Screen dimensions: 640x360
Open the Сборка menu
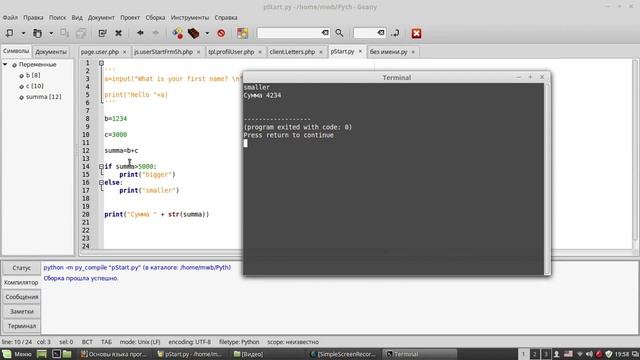[x=156, y=18]
